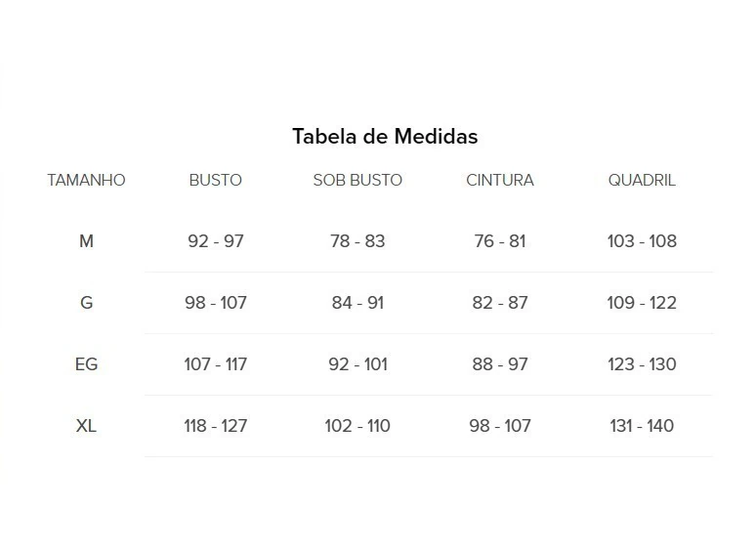Click cintura value 88 - 97

[500, 364]
